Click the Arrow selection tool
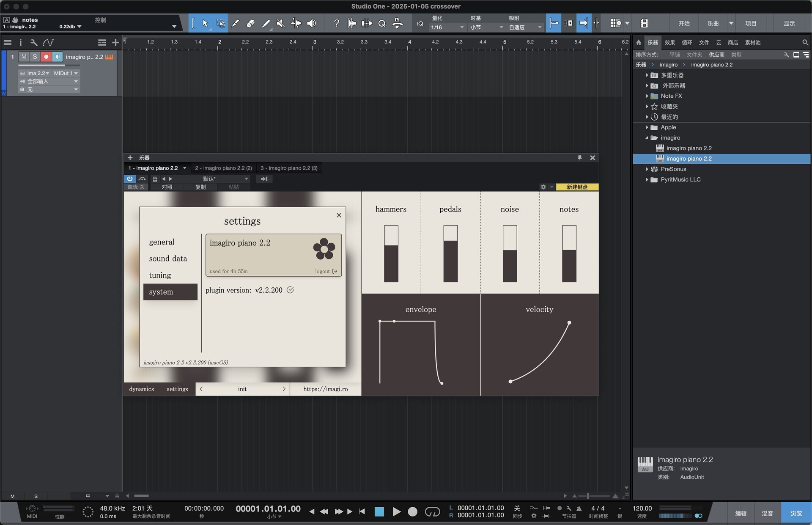Image resolution: width=812 pixels, height=525 pixels. 205,23
